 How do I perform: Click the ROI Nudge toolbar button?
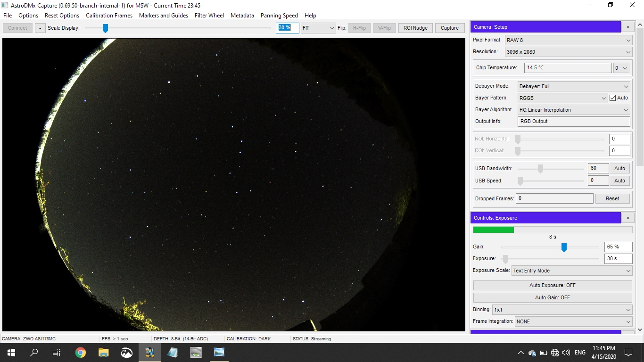415,28
